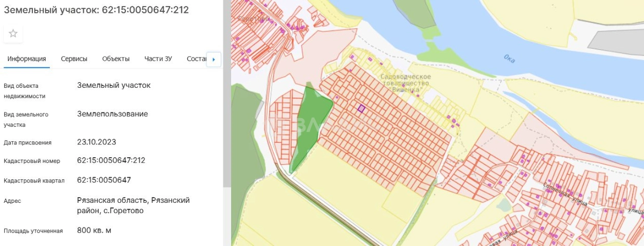
Task: Click the info panel vertical scrollbar
Action: click(225, 103)
